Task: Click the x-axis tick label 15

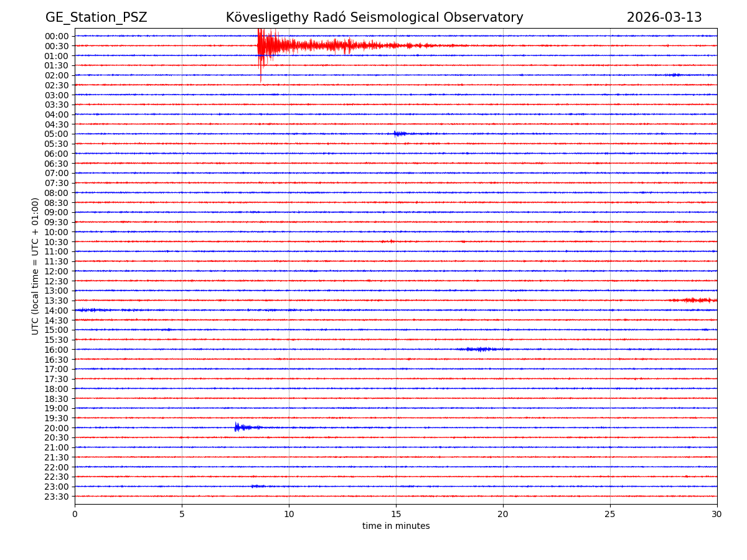Action: point(396,514)
